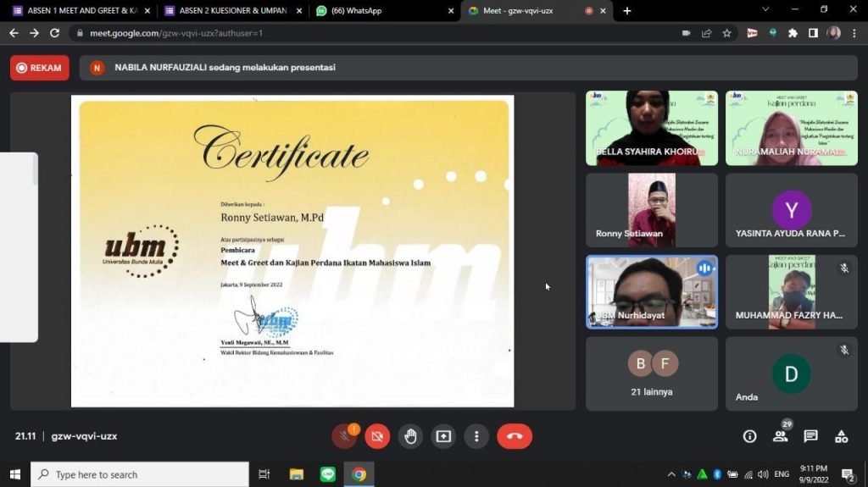This screenshot has width=868, height=487.
Task: Toggle the browser side panel
Action: [813, 33]
